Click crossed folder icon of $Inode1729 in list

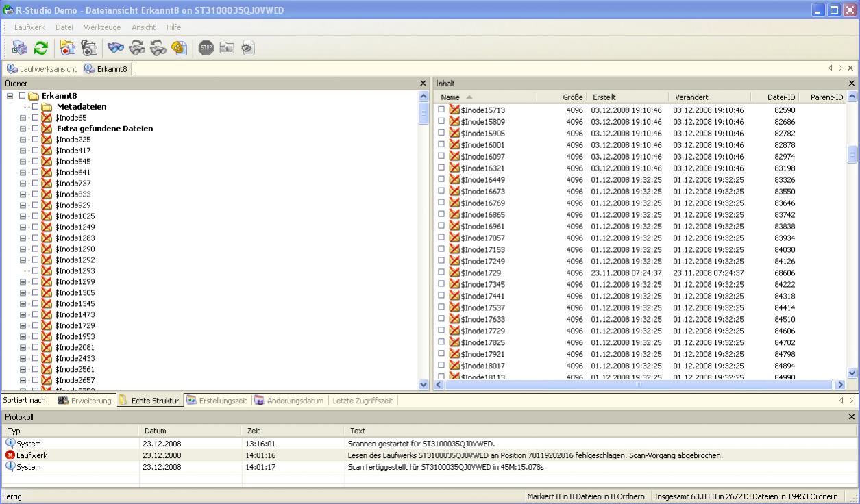point(454,273)
